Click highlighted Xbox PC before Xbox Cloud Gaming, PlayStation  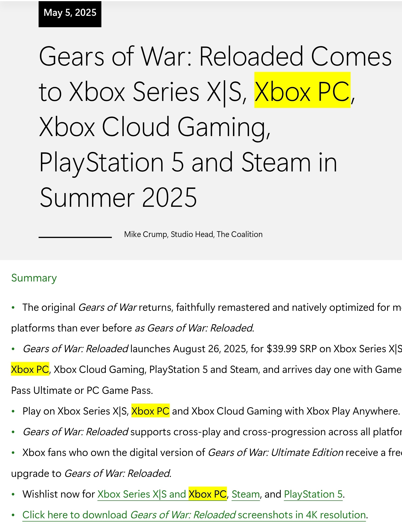point(30,369)
